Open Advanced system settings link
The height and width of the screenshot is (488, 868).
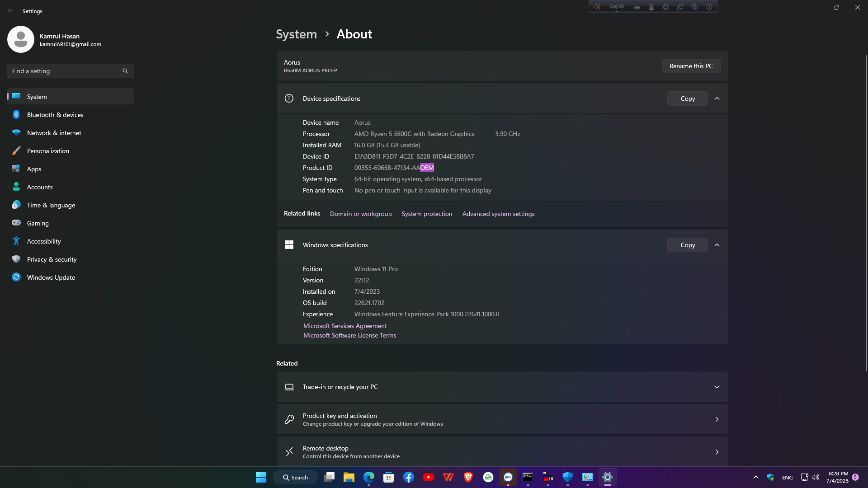coord(498,214)
